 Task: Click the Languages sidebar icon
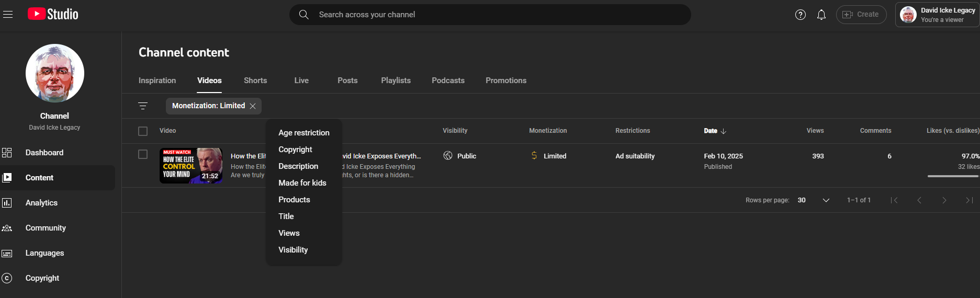[7, 253]
